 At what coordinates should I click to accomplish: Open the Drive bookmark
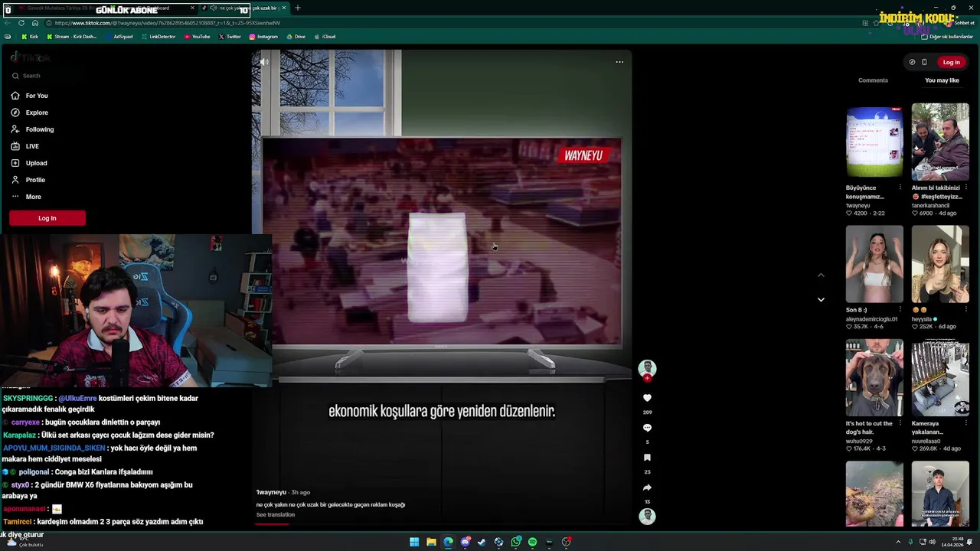coord(296,37)
